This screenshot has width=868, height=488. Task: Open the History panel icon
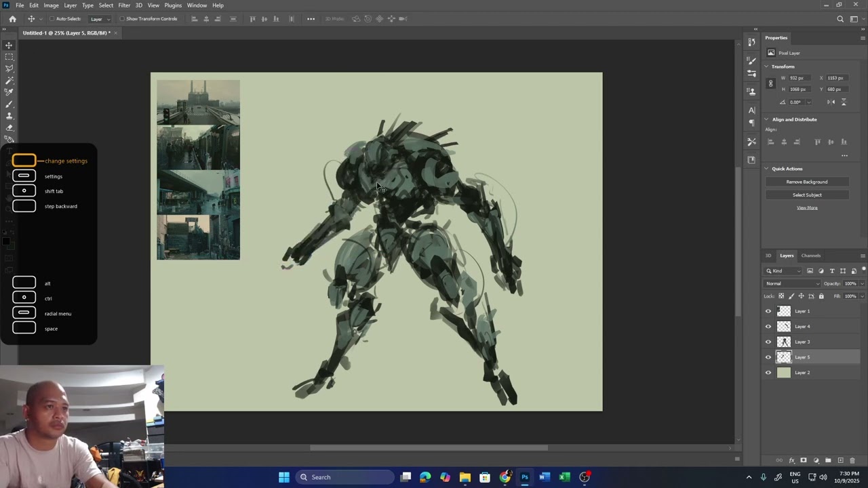[x=751, y=42]
